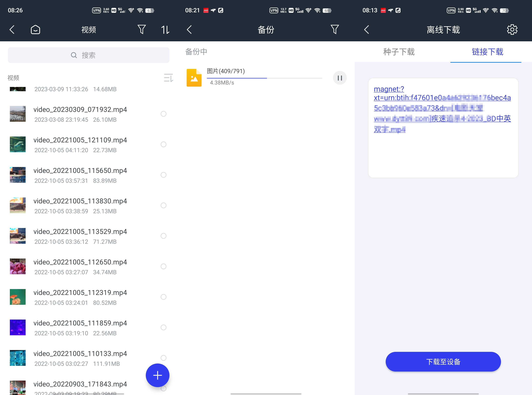The width and height of the screenshot is (532, 395).
Task: Click the blue floating add button
Action: coord(157,375)
